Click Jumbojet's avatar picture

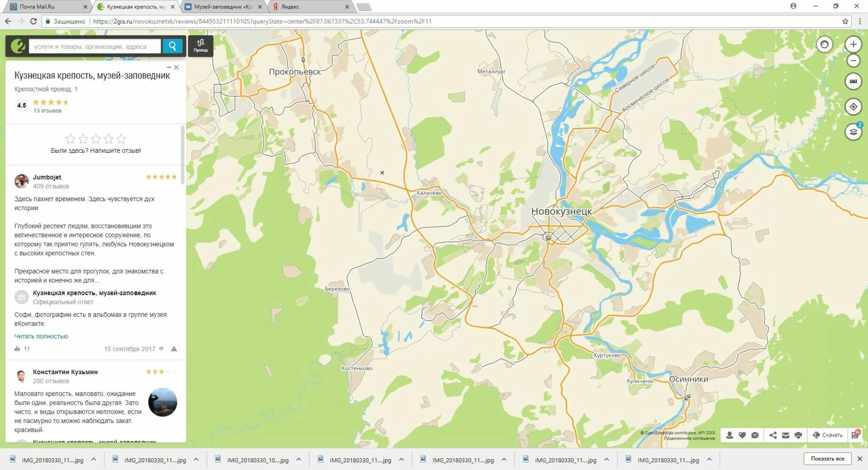pos(21,181)
